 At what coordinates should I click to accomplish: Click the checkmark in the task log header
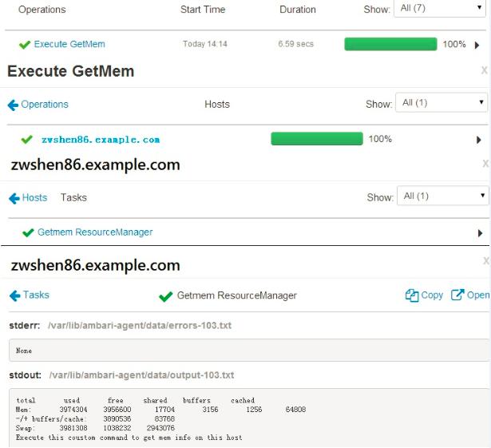[165, 296]
